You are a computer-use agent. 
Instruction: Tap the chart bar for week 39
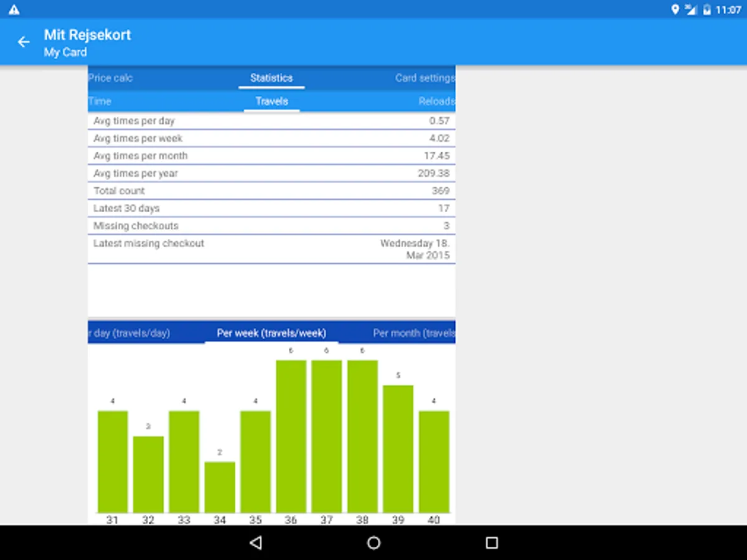pos(398,449)
